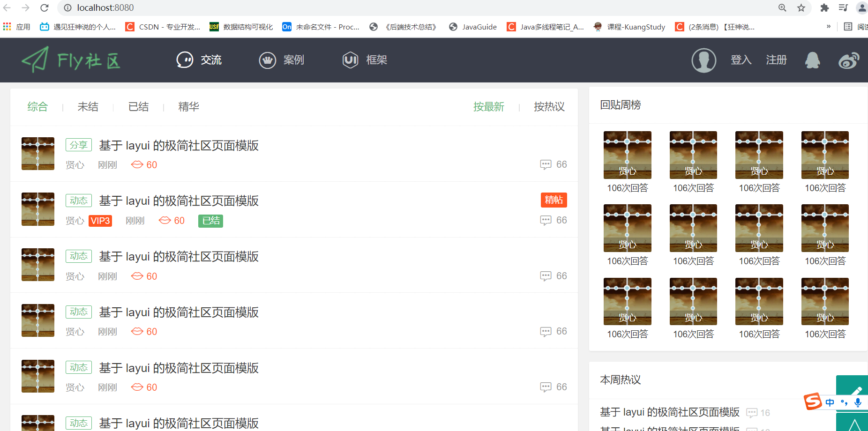The width and height of the screenshot is (868, 431).
Task: Click the Sogou microphone voice input icon
Action: (858, 402)
